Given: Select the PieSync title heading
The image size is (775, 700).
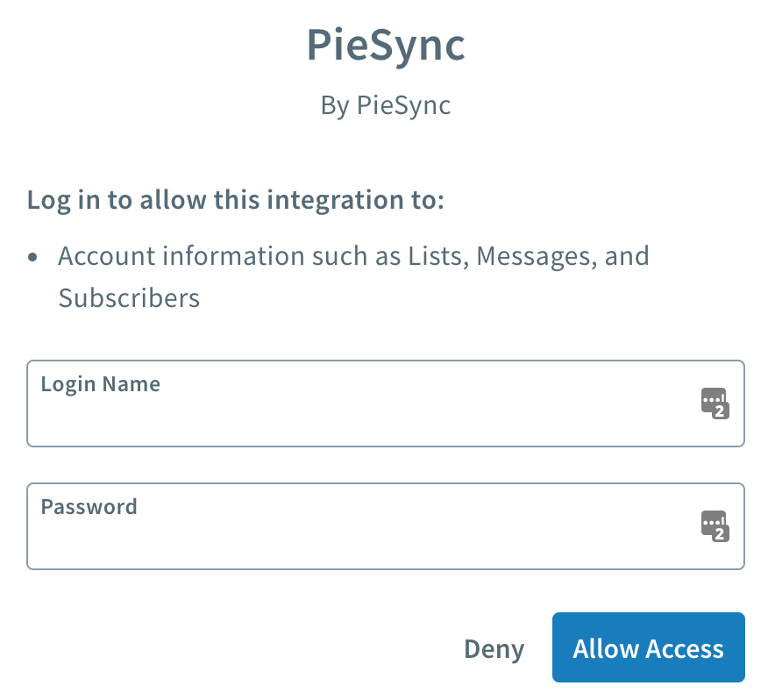Looking at the screenshot, I should (386, 45).
